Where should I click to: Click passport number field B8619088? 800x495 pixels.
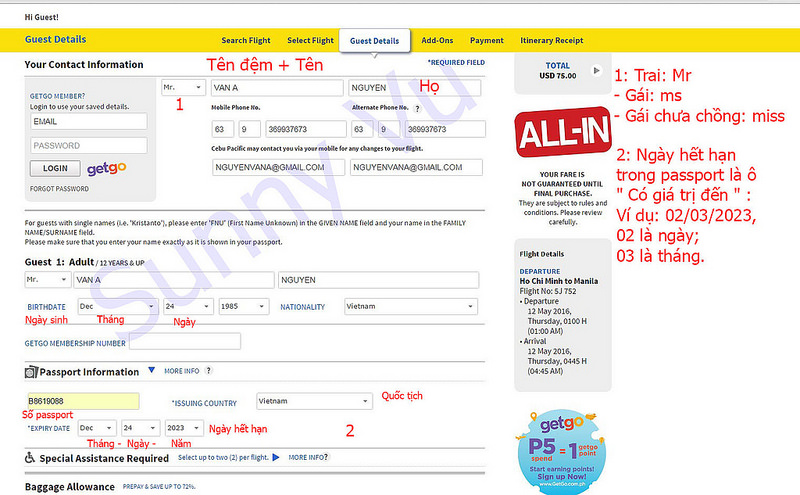coord(83,401)
